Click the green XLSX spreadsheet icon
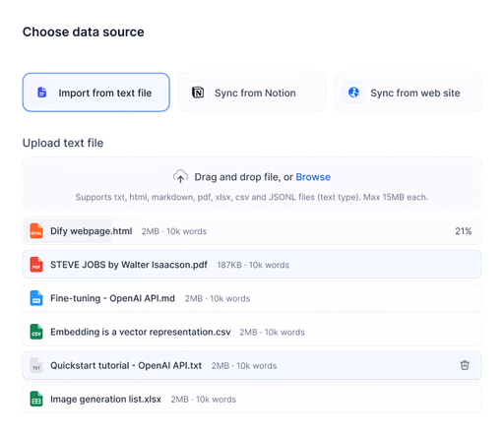The width and height of the screenshot is (504, 435). pos(36,399)
